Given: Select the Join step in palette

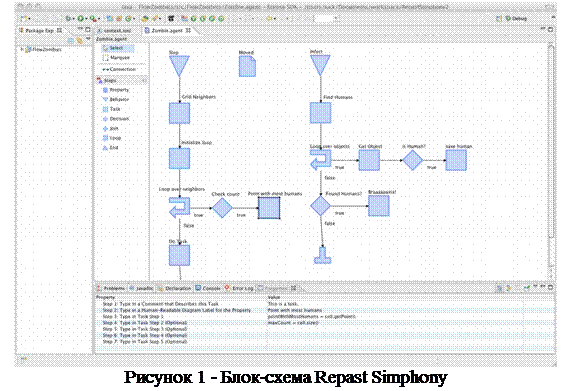Looking at the screenshot, I should pos(111,129).
